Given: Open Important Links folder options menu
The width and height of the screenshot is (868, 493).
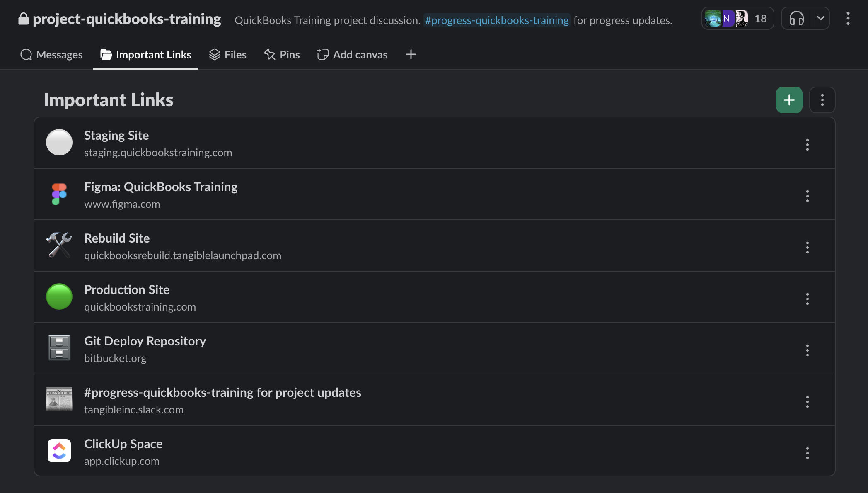Looking at the screenshot, I should pyautogui.click(x=822, y=100).
